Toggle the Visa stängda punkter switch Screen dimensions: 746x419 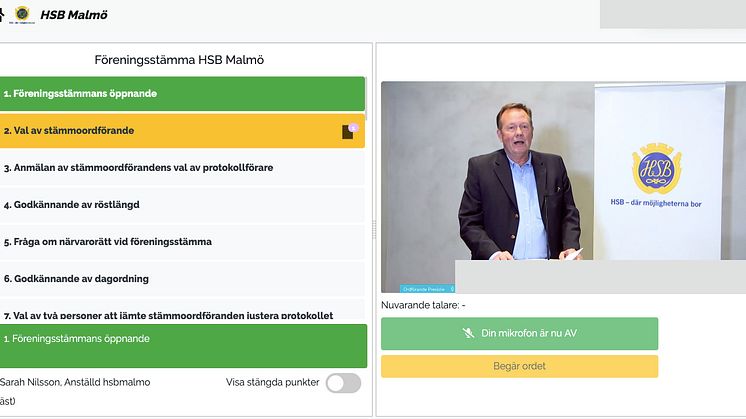click(343, 383)
